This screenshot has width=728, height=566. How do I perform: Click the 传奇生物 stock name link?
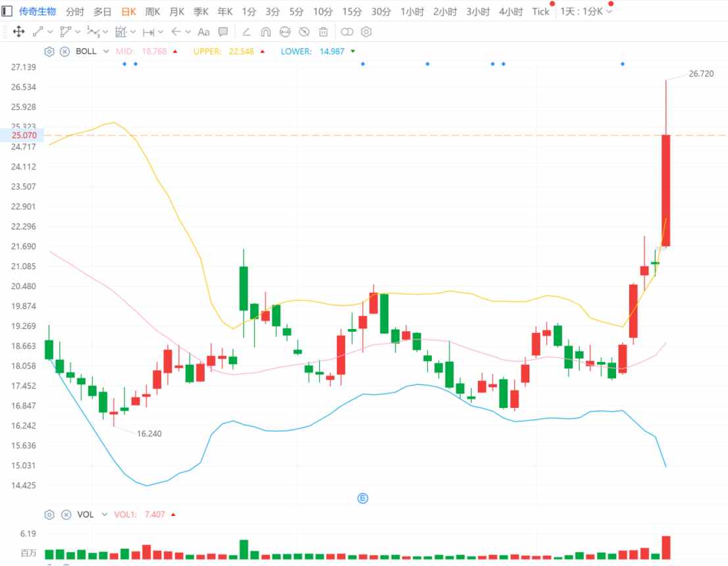point(38,12)
